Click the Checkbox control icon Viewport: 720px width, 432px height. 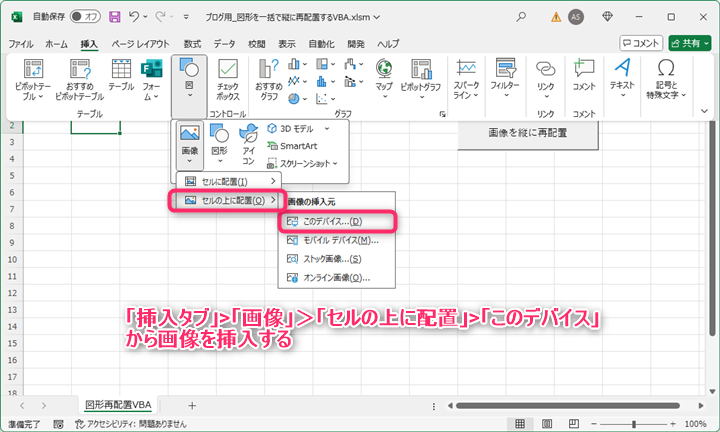227,78
